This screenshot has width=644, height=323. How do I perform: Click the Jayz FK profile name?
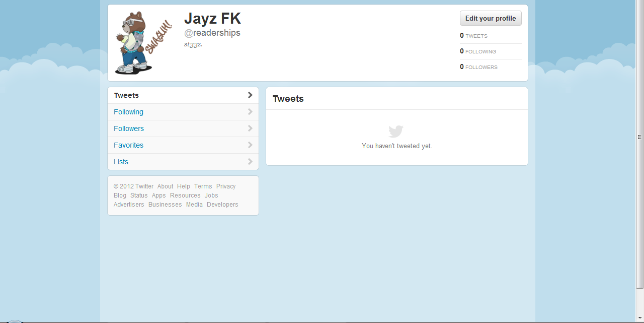coord(212,19)
